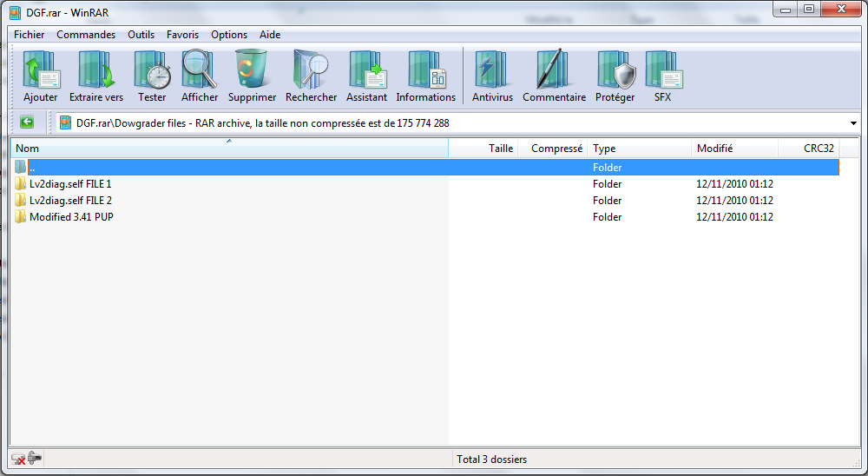The image size is (868, 476).
Task: Select the Lv2diag.self FILE 2 row name
Action: 71,201
